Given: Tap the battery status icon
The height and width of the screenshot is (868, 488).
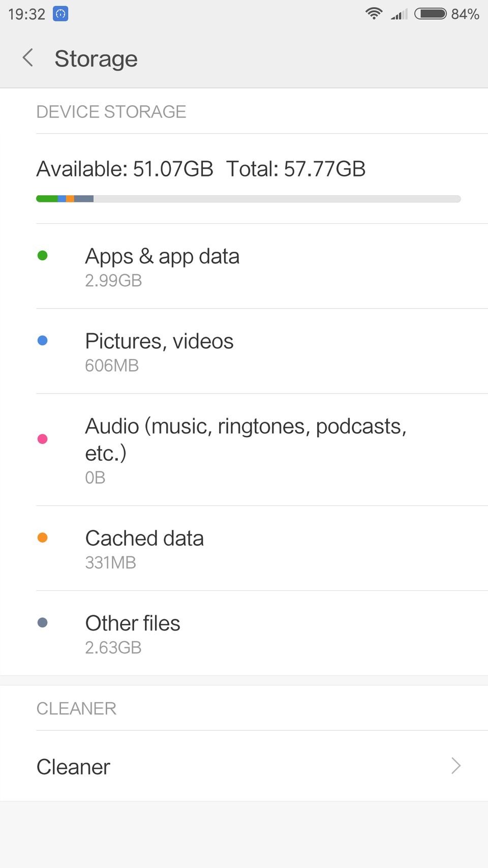Looking at the screenshot, I should pyautogui.click(x=430, y=14).
